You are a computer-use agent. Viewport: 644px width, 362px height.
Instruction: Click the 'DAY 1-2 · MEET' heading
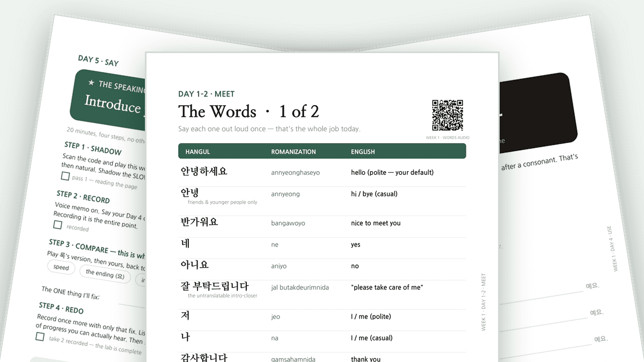coord(206,94)
